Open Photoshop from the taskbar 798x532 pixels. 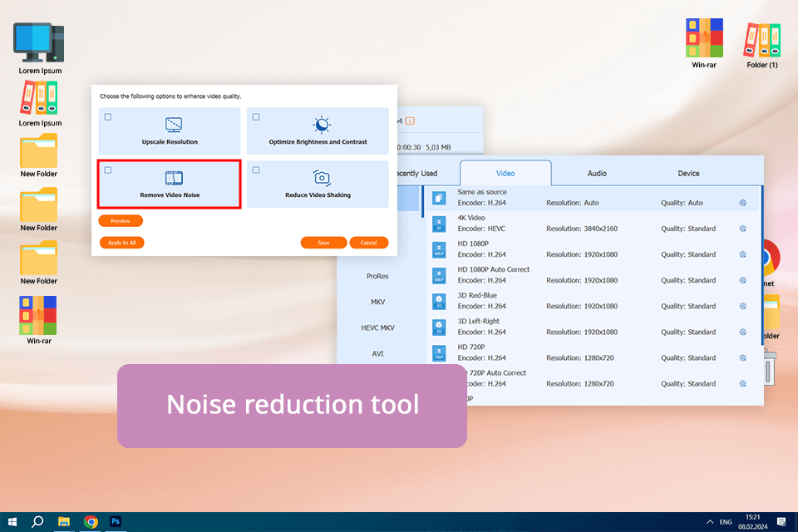tap(116, 521)
